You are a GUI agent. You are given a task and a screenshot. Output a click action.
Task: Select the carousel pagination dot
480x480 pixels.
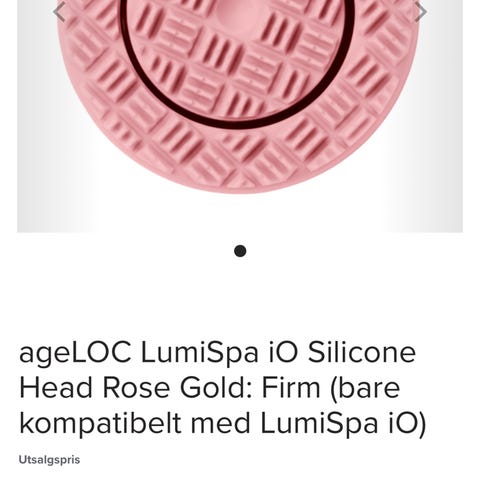[x=240, y=251]
